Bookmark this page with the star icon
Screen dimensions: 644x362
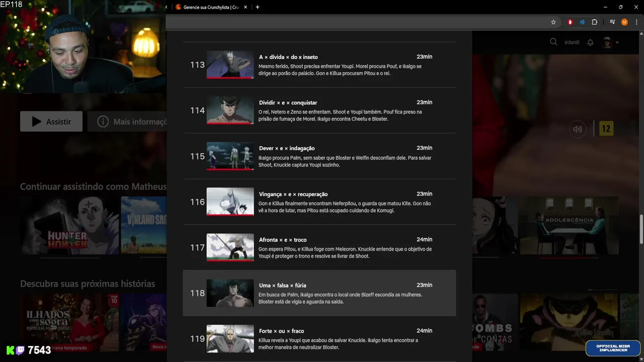(553, 22)
